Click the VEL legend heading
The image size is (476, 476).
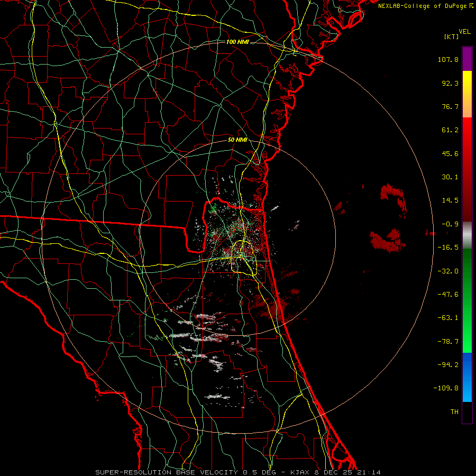(464, 32)
